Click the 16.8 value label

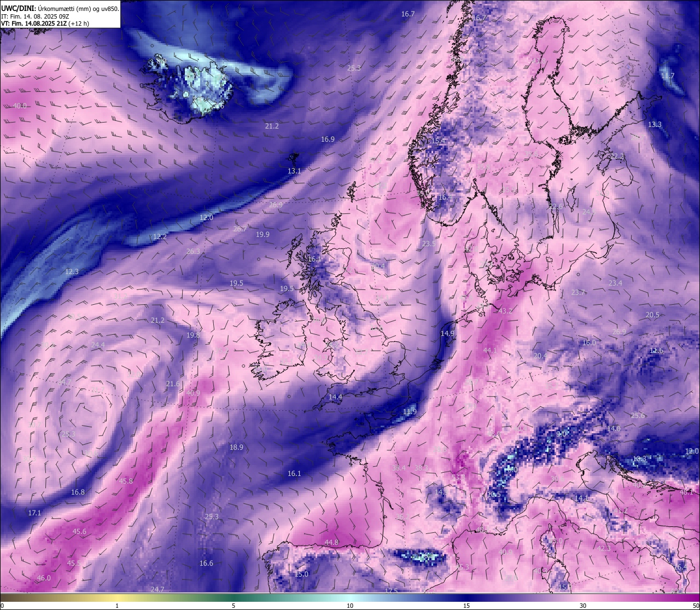click(x=78, y=492)
